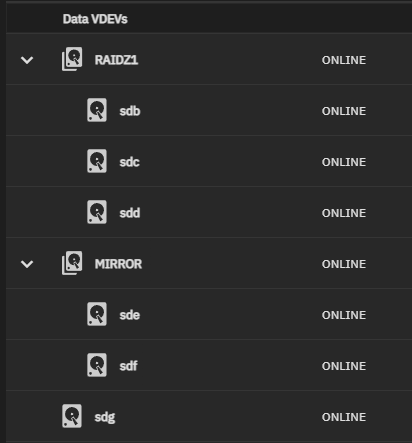The height and width of the screenshot is (443, 412).
Task: Click ONLINE status of sdc
Action: 344,162
